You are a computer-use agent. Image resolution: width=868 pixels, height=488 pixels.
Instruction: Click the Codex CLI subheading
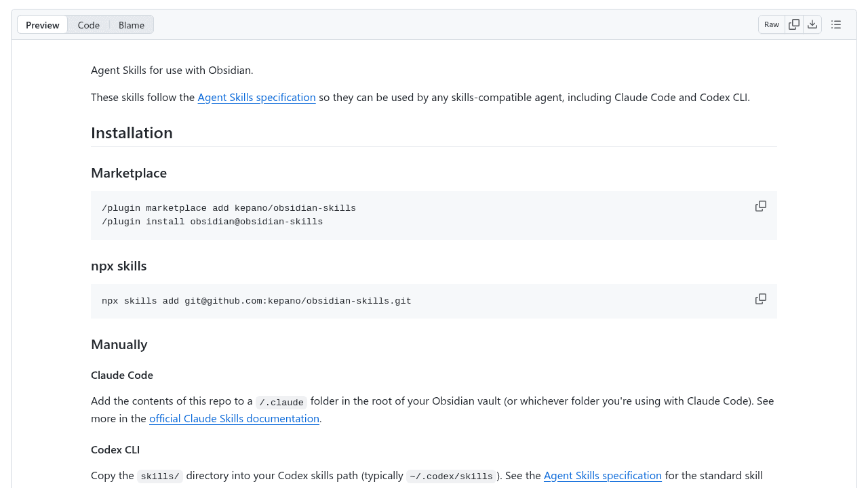(115, 449)
